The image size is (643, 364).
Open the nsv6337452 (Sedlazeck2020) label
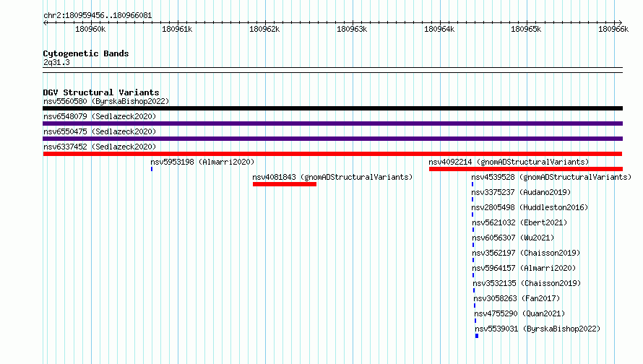pyautogui.click(x=100, y=147)
